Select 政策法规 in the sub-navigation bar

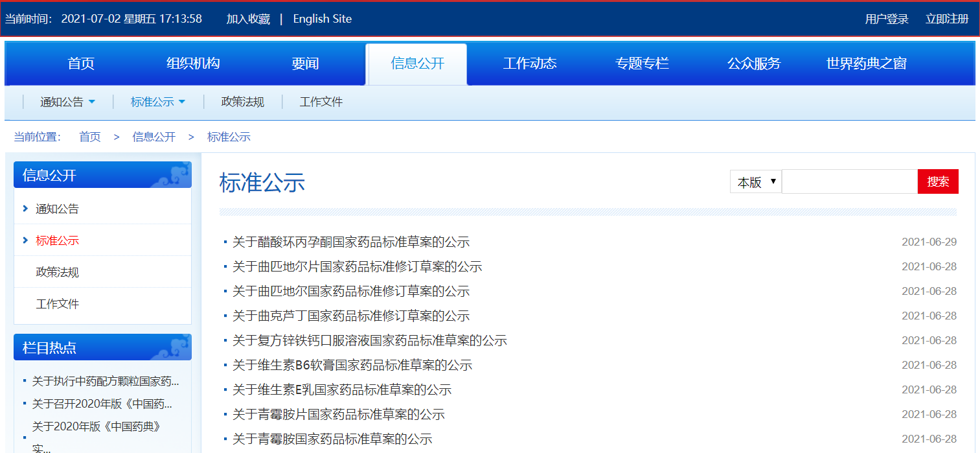243,102
